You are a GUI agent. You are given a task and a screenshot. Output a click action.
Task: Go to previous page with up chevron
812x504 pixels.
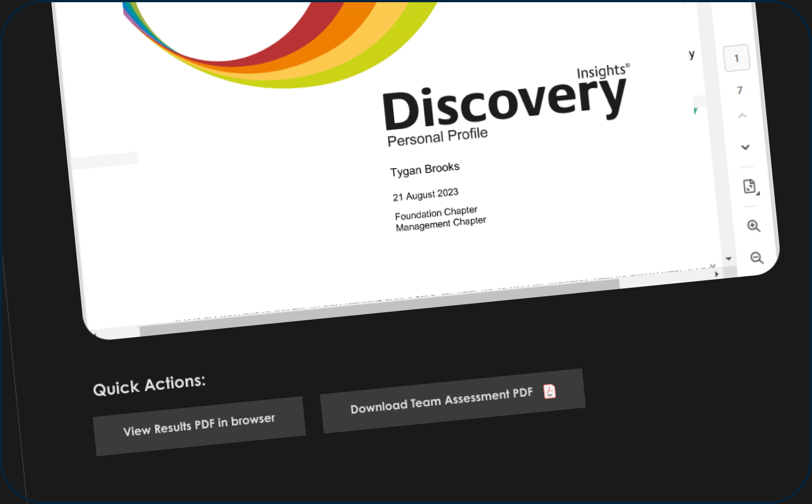(x=742, y=116)
